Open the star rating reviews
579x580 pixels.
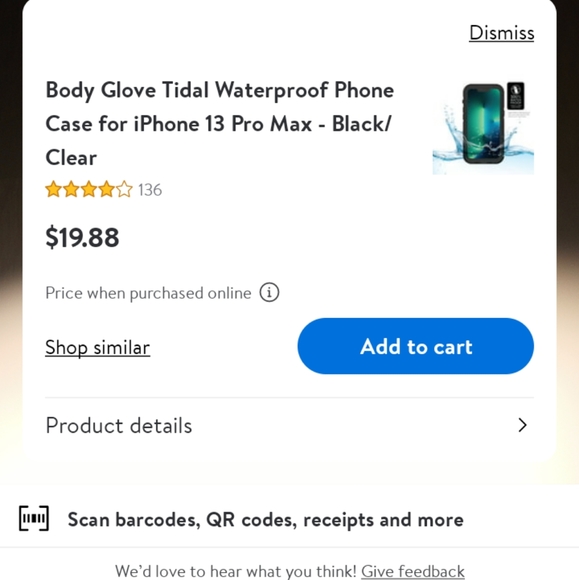(x=88, y=189)
